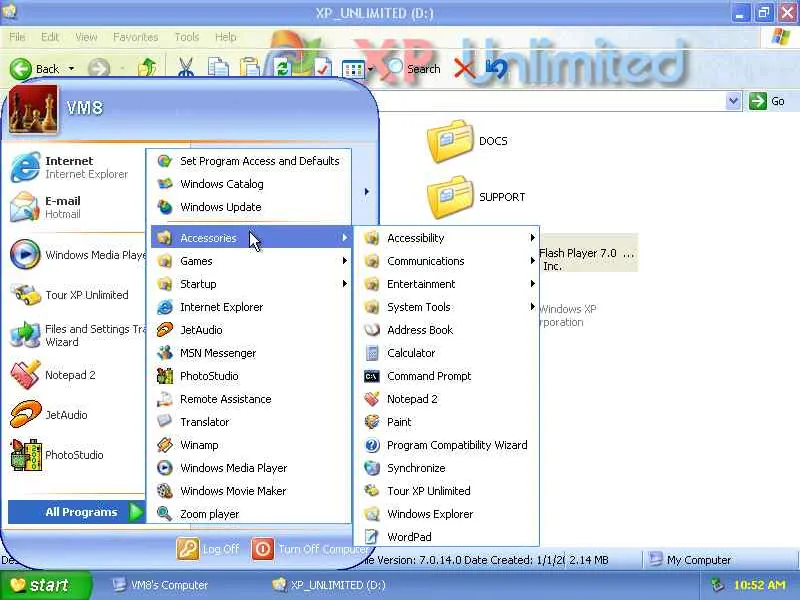The height and width of the screenshot is (600, 800).
Task: Launch Windows Explorer
Action: click(x=447, y=513)
